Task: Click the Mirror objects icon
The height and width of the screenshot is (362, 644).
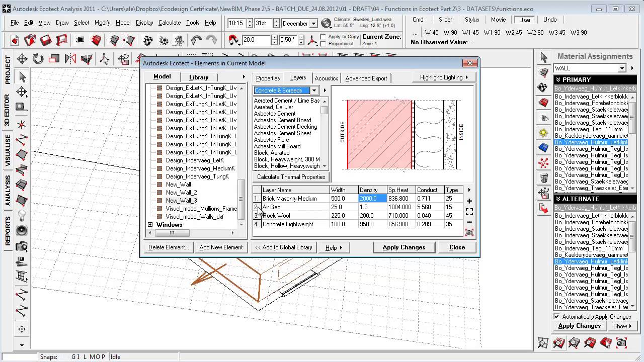Action: click(x=70, y=59)
